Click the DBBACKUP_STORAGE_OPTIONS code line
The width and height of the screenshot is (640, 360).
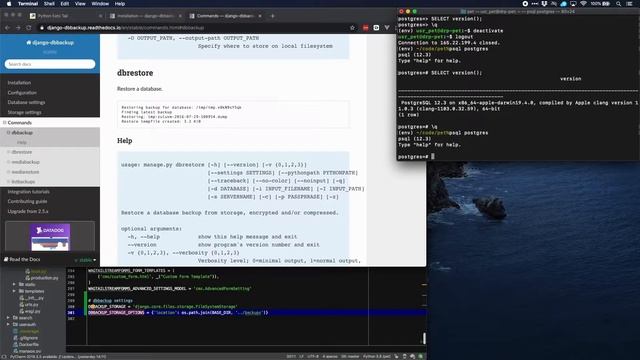(178, 313)
